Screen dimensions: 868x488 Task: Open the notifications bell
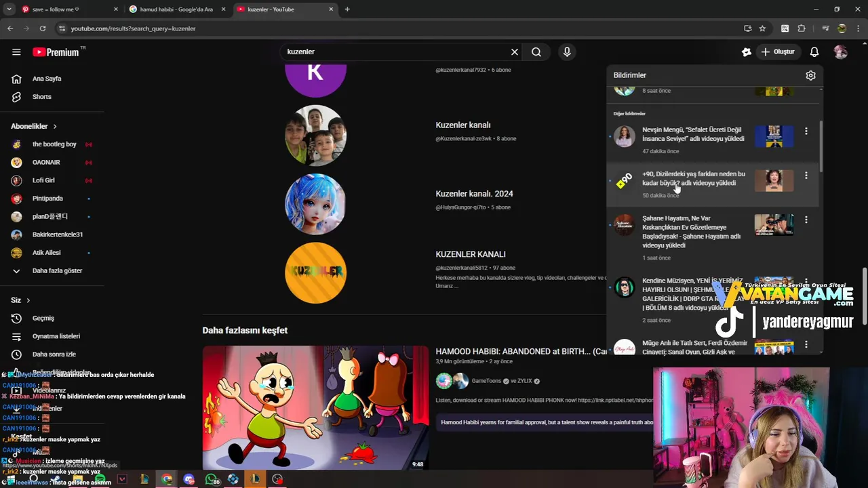(x=814, y=52)
